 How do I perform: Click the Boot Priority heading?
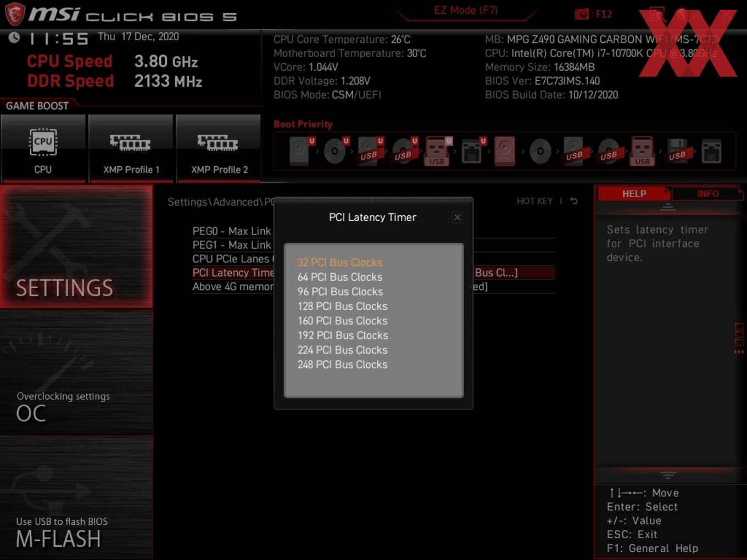pyautogui.click(x=303, y=124)
